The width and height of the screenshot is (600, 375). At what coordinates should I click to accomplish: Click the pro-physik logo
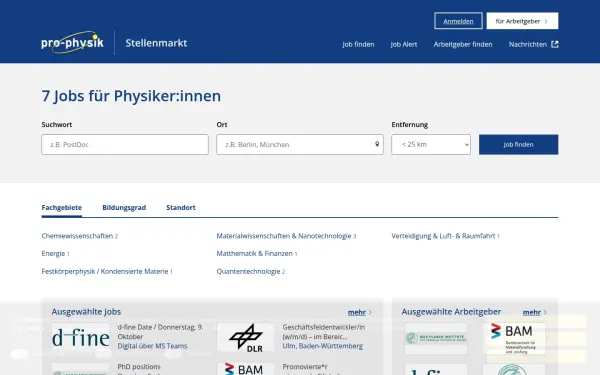tap(72, 42)
